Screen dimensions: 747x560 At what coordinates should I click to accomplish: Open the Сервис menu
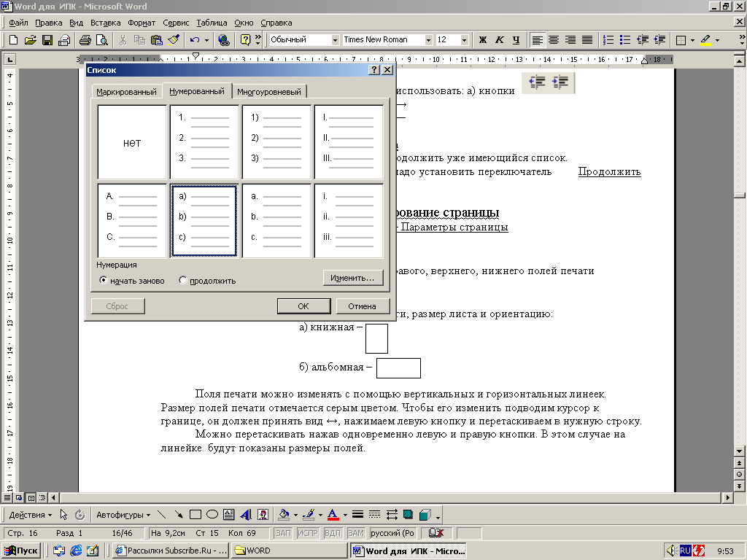click(x=176, y=23)
